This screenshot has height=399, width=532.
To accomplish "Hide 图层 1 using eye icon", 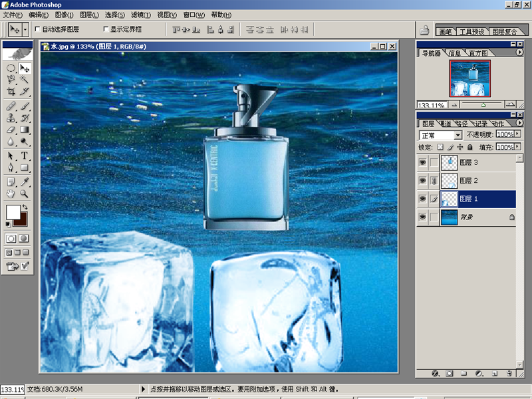I will click(422, 199).
